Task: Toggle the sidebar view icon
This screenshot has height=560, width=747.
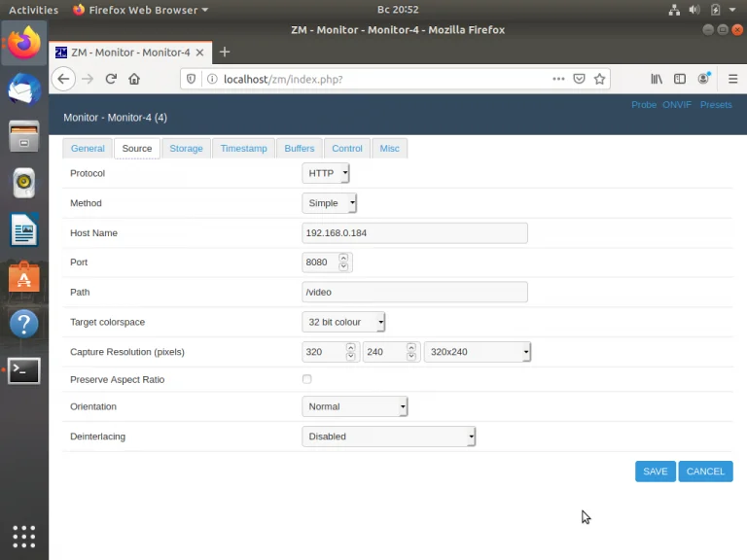Action: pyautogui.click(x=680, y=79)
